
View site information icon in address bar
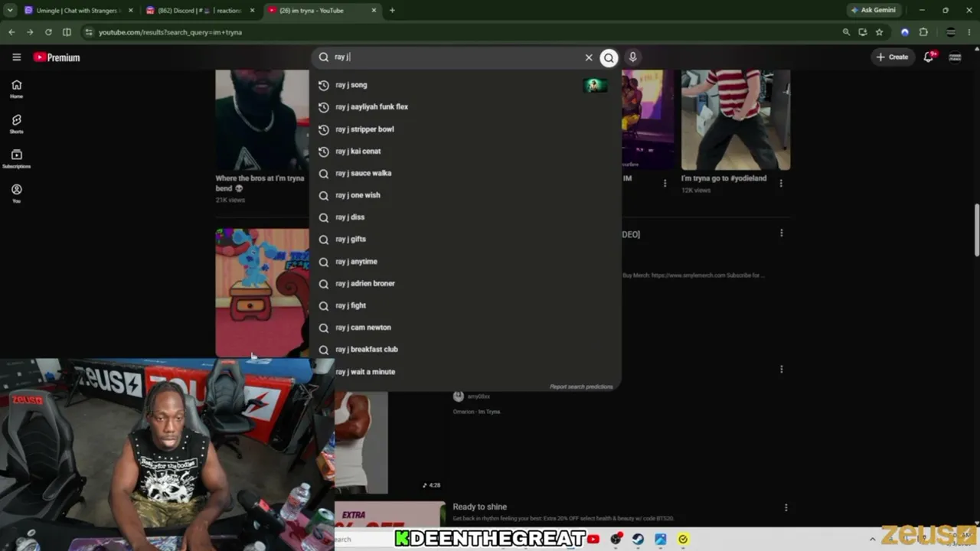coord(89,32)
